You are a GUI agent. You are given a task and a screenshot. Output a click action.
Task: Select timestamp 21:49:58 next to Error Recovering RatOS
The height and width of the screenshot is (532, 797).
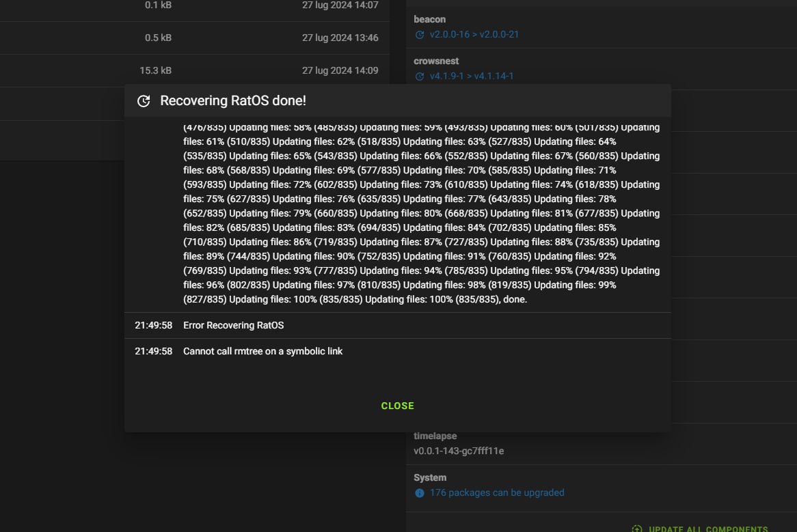pyautogui.click(x=154, y=325)
